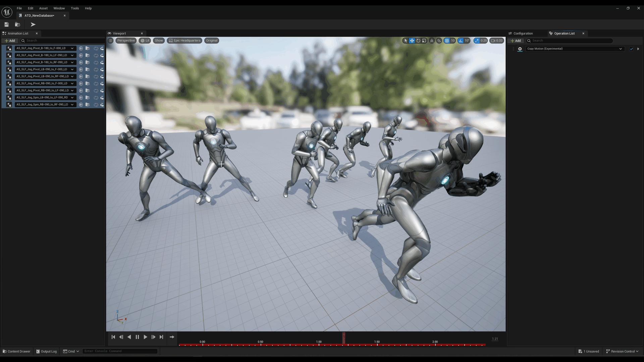Viewport: 644px width, 362px height.
Task: Click the timeline playhead scrubber
Action: pos(344,338)
